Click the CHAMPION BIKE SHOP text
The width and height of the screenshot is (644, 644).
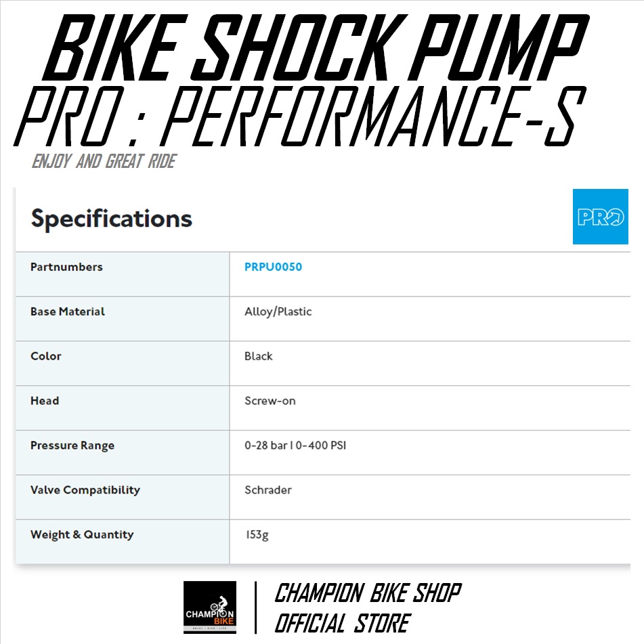368,593
